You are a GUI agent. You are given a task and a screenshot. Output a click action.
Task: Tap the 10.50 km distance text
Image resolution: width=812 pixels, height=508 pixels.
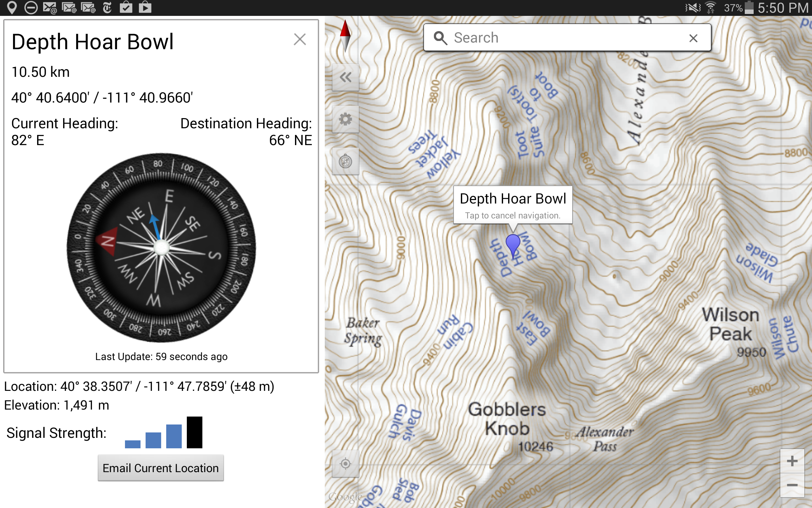[x=41, y=72]
